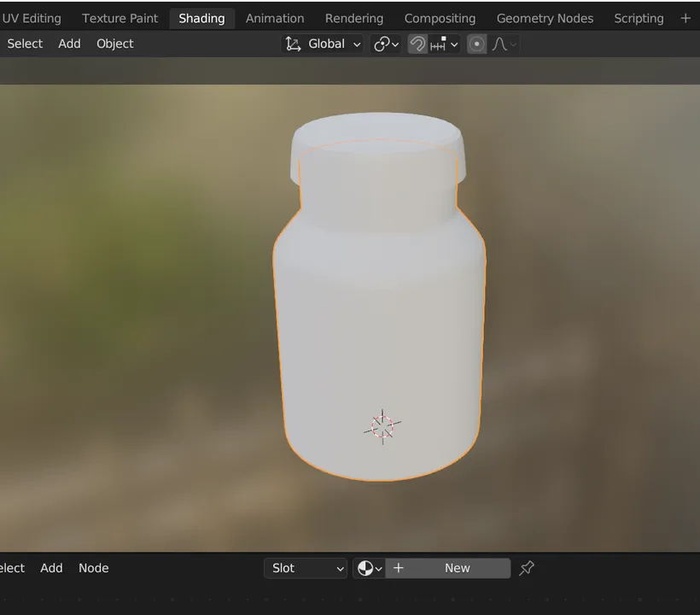Open the transform pivot point dropdown

click(x=386, y=44)
